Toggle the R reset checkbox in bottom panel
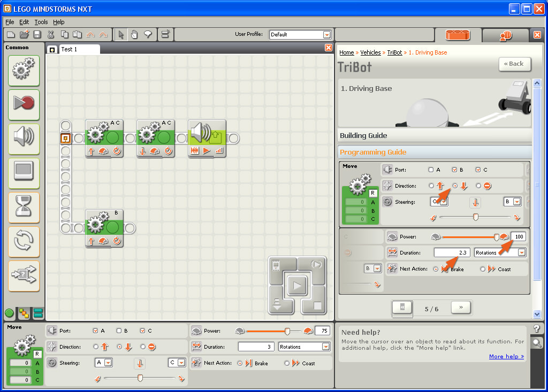The image size is (548, 392). 37,354
